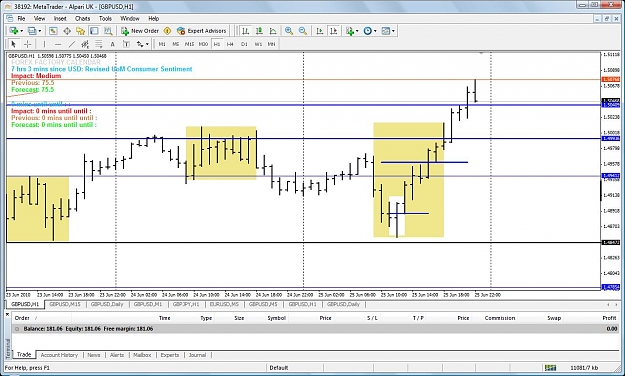
Task: Click the New Order button
Action: [x=140, y=31]
